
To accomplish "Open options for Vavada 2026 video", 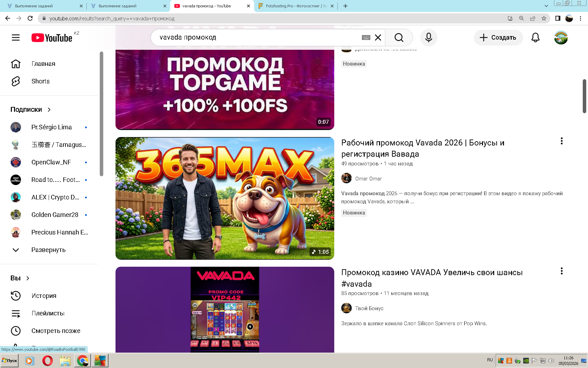I will coord(561,141).
